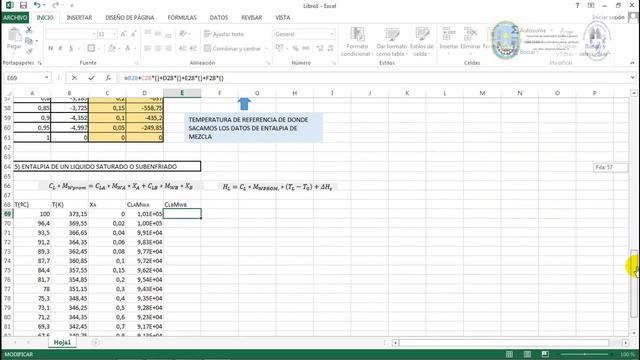Copy the selection with the Copy icon

pos(29,40)
